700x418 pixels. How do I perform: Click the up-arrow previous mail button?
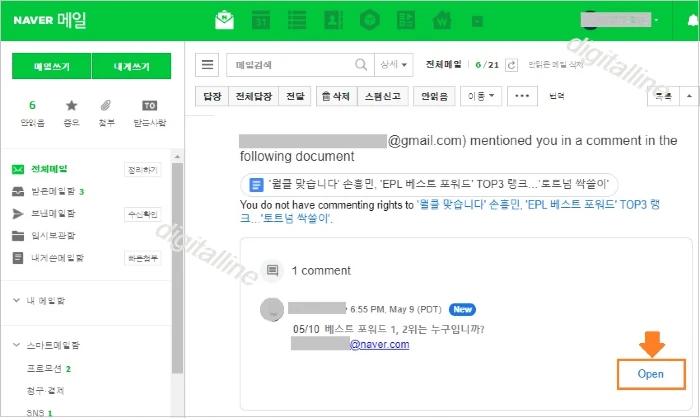689,96
